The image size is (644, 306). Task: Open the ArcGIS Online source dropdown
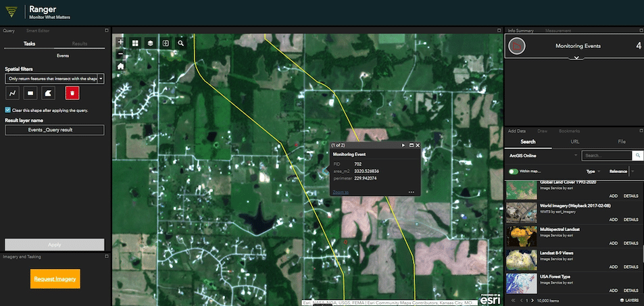(543, 155)
